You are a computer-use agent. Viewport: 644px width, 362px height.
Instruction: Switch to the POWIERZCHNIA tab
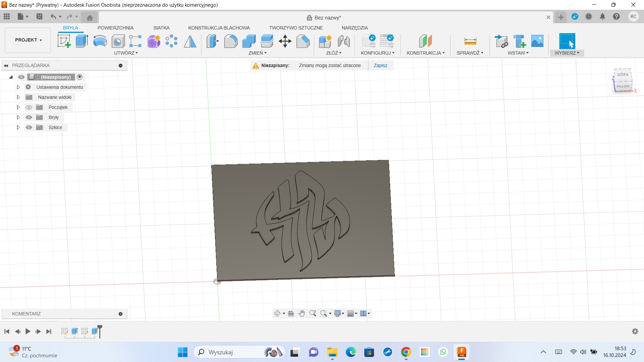[115, 28]
